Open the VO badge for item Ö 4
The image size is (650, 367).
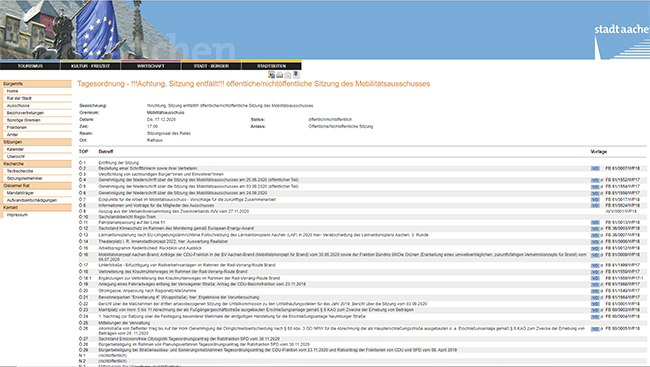pos(595,180)
